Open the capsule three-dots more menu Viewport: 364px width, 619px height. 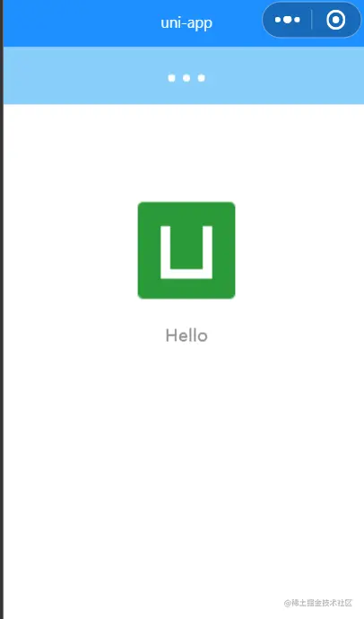[x=288, y=20]
